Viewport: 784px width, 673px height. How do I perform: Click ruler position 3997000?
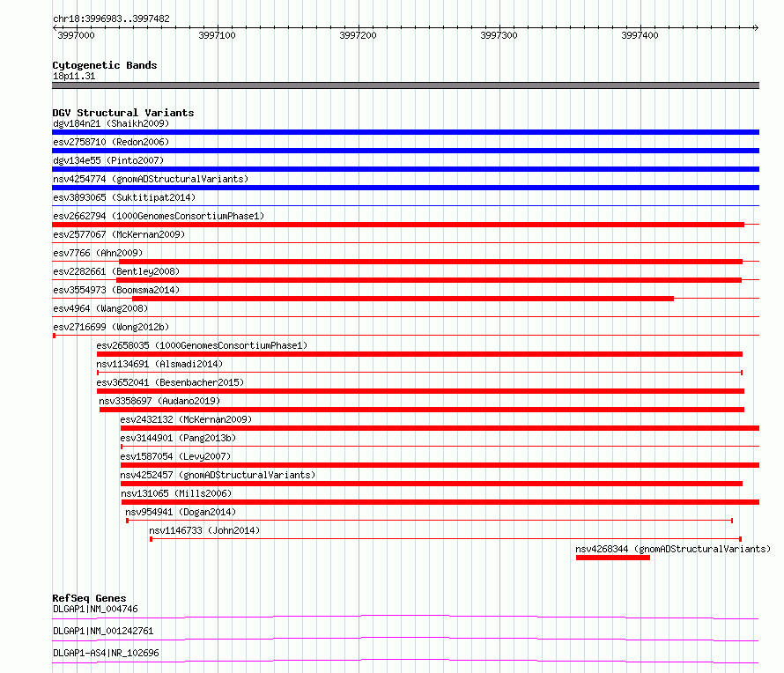click(x=76, y=35)
